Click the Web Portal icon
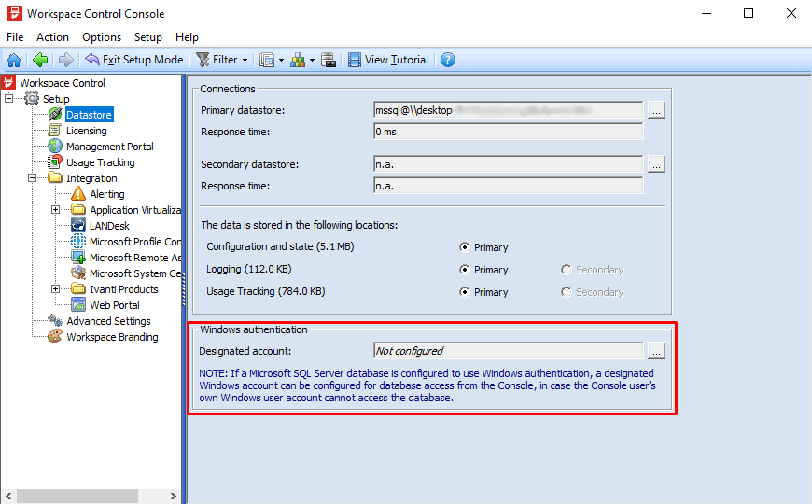The width and height of the screenshot is (812, 504). (78, 304)
